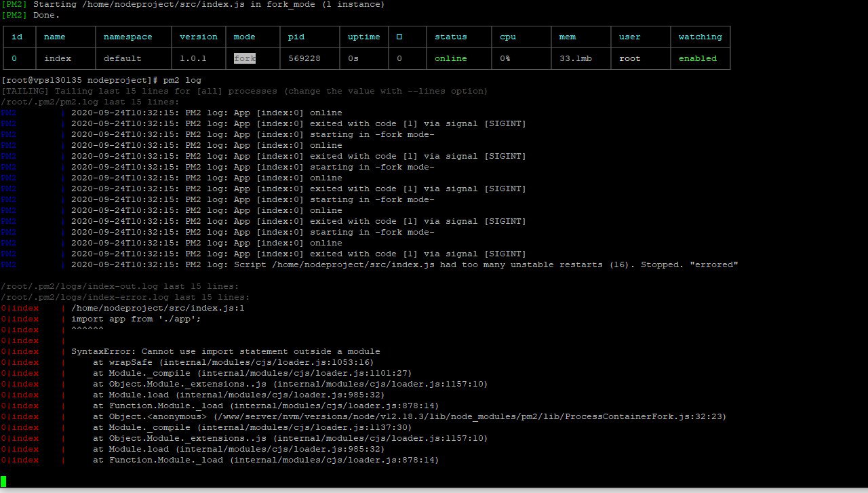Click the 'default' namespace cell
This screenshot has width=868, height=493.
123,58
